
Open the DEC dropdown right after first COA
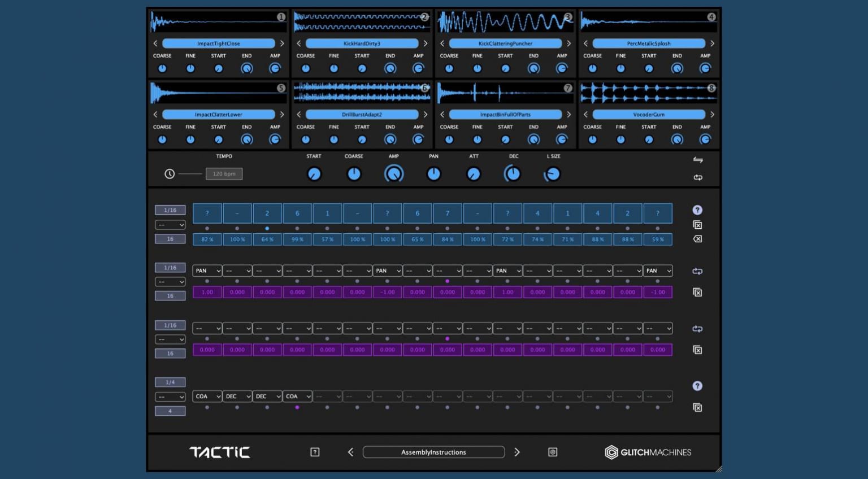tap(237, 397)
